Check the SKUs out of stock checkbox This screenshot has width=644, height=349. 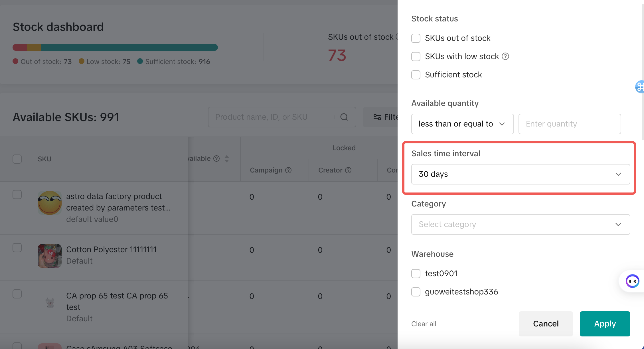point(416,38)
